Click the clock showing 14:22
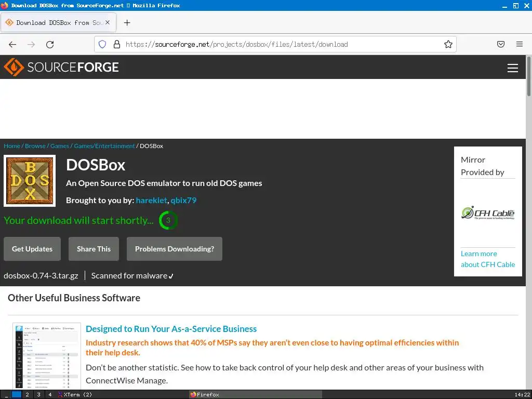 tap(522, 395)
